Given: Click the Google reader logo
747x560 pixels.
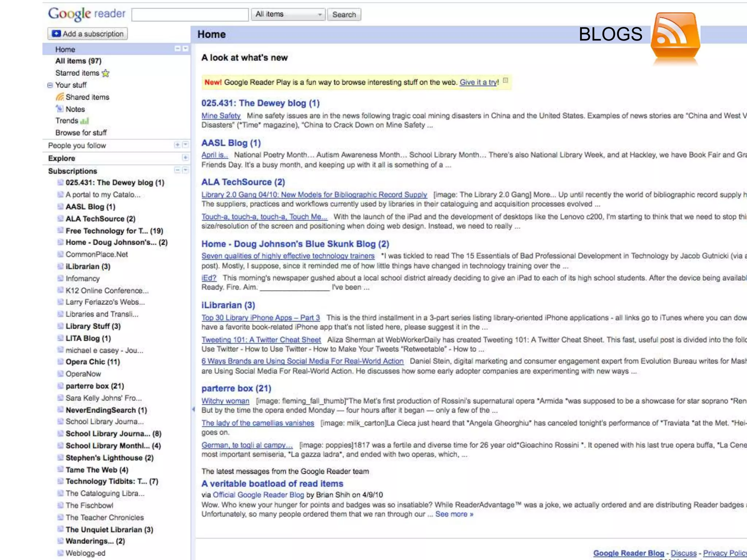Looking at the screenshot, I should tap(87, 14).
